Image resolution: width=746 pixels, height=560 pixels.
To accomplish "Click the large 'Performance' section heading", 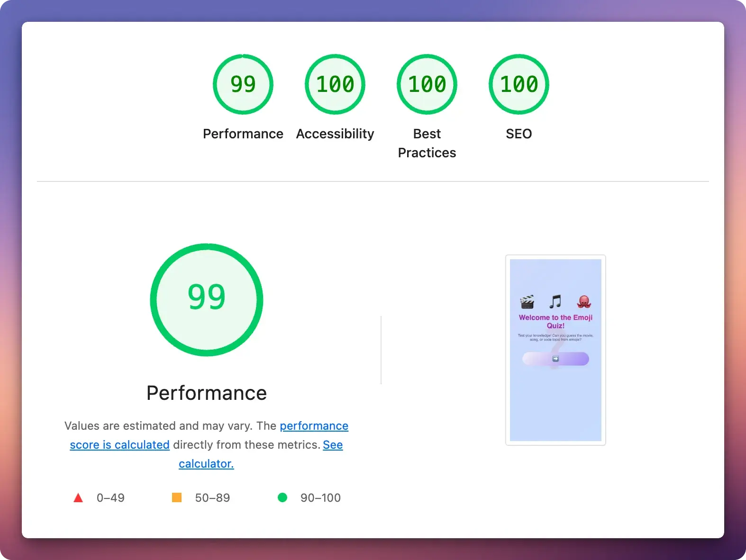I will coord(207,393).
